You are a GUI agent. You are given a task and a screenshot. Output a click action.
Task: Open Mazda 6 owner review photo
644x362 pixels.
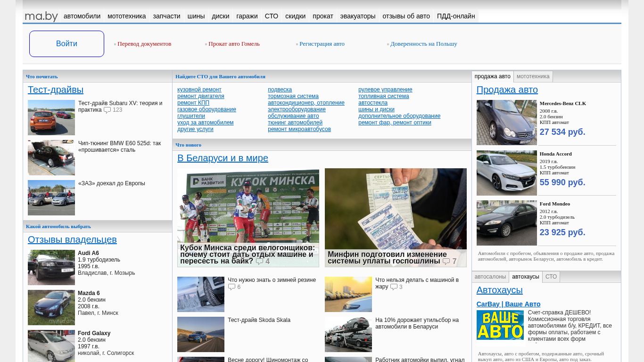51,307
